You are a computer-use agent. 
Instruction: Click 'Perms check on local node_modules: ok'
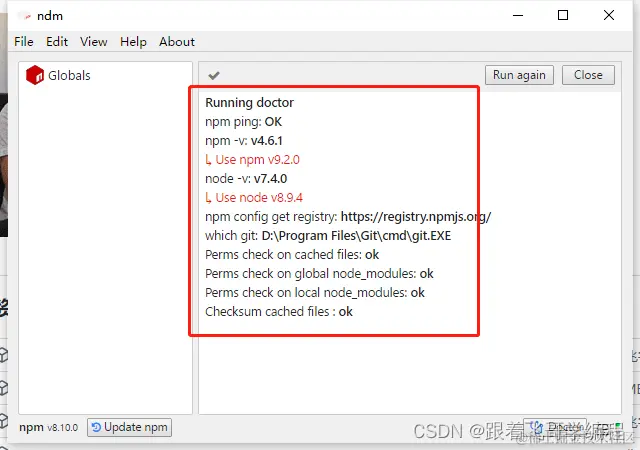pos(315,293)
